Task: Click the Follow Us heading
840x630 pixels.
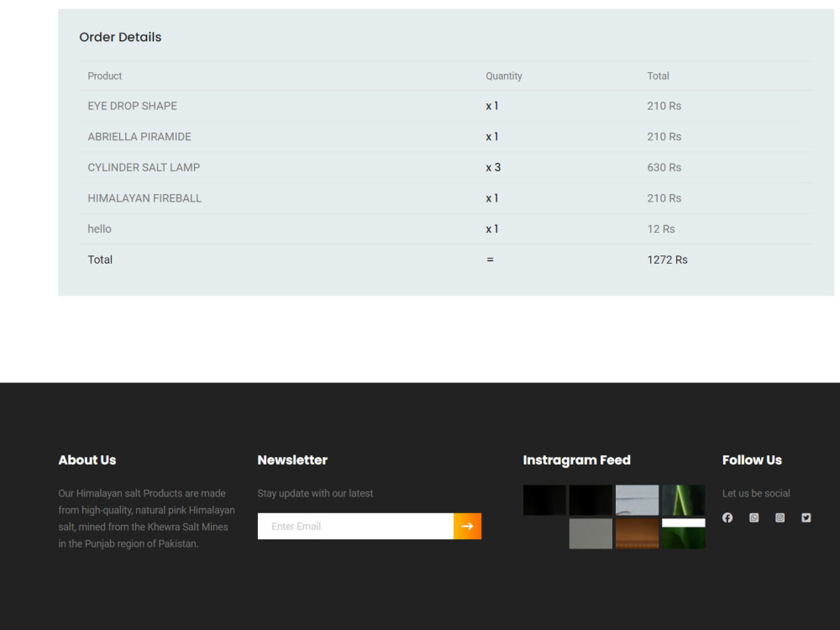Action: coord(752,459)
